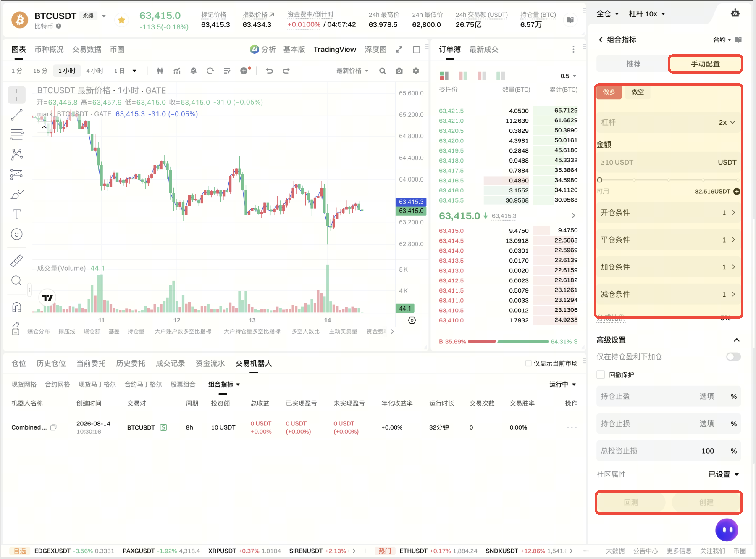Click the 总投资止损 input field
Image resolution: width=756 pixels, height=559 pixels.
(x=668, y=451)
